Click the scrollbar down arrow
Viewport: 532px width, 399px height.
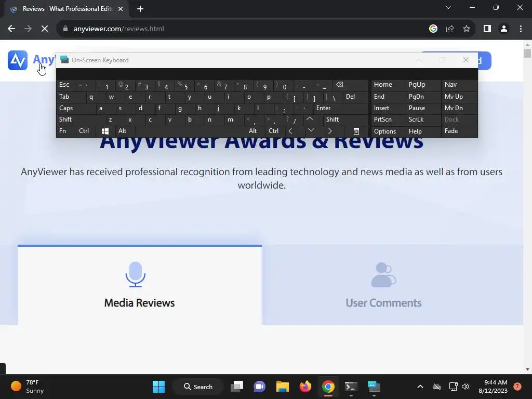(527, 369)
